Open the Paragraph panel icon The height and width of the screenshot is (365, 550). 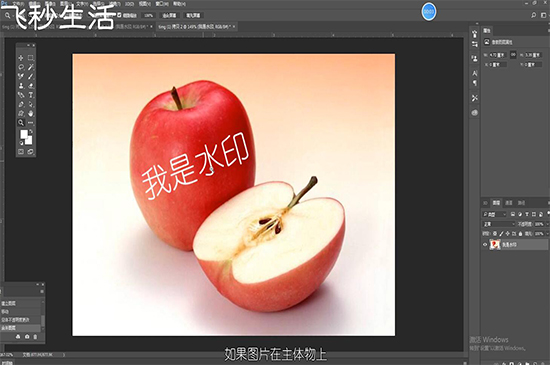click(x=475, y=83)
